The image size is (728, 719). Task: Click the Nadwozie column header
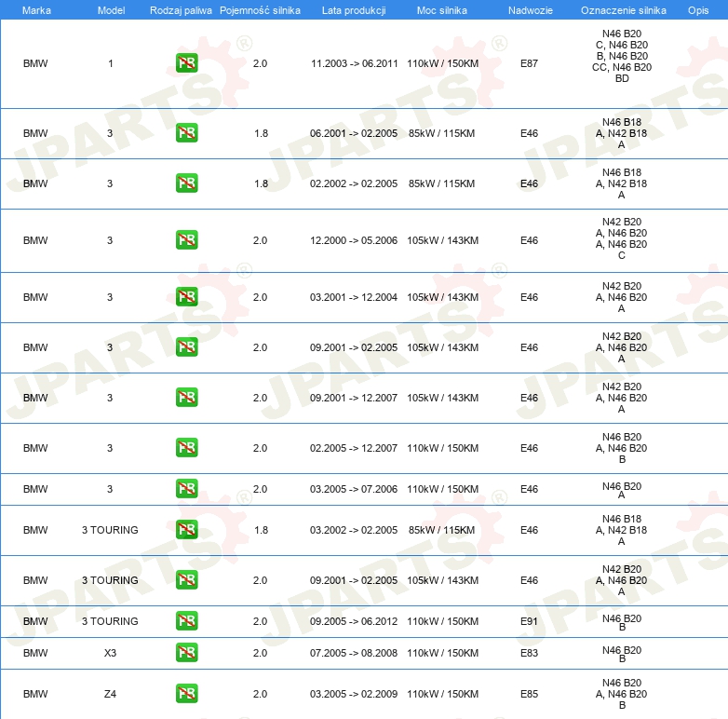point(531,10)
